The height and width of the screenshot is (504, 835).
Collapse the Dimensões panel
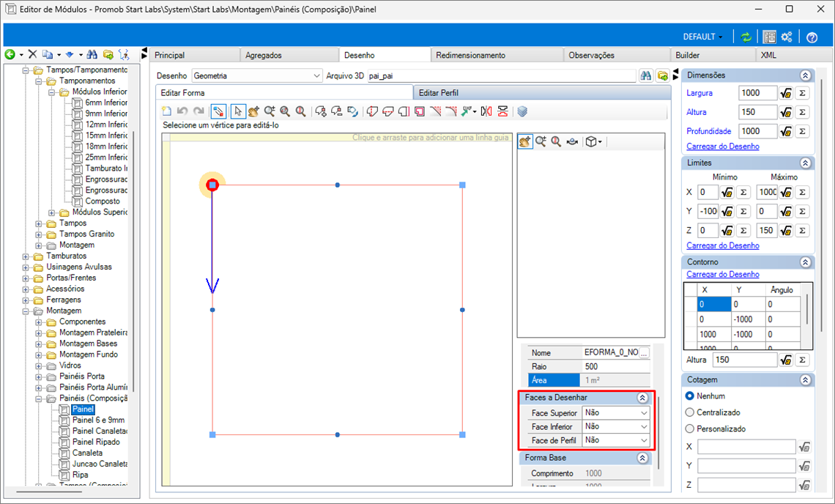[805, 75]
